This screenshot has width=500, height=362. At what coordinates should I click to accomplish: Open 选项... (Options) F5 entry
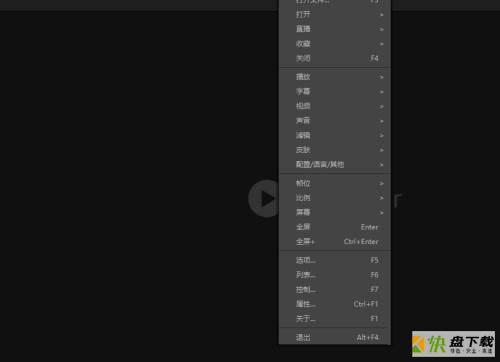[335, 260]
